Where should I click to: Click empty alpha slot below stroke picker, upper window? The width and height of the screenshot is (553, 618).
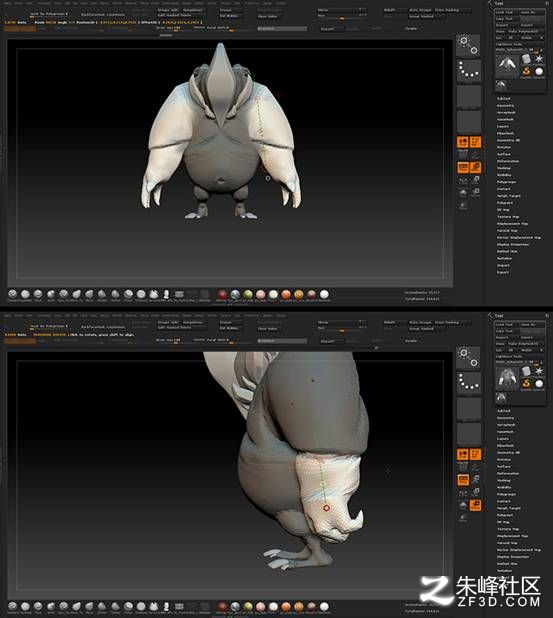point(468,96)
